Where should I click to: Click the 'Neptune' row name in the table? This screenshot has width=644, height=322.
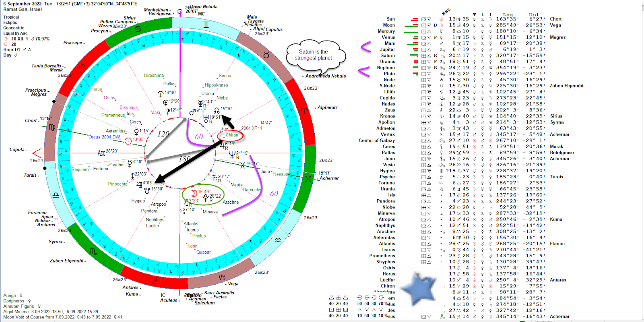pyautogui.click(x=386, y=68)
